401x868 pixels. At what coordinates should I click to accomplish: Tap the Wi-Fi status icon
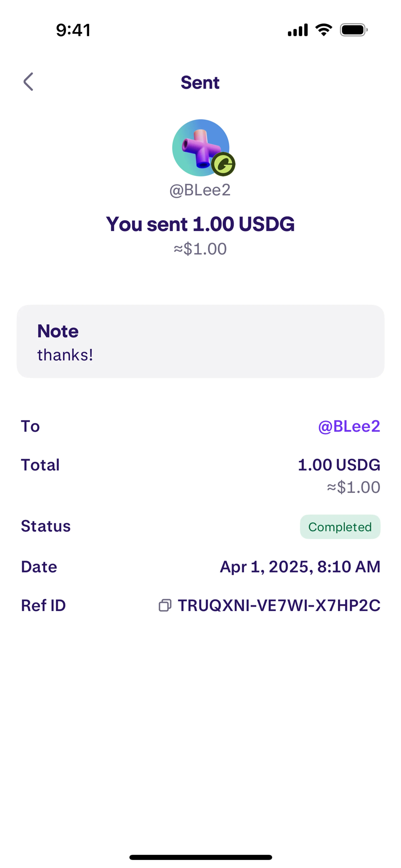(x=324, y=30)
